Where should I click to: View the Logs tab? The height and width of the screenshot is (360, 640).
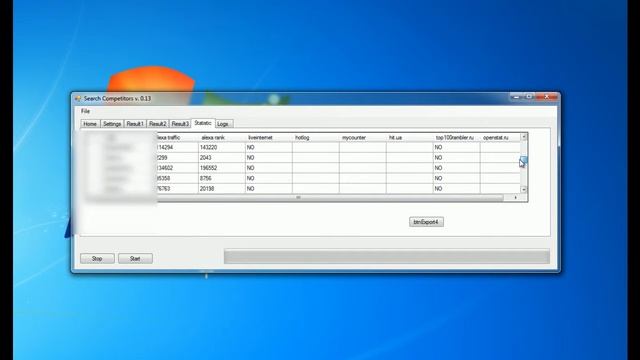click(x=223, y=124)
